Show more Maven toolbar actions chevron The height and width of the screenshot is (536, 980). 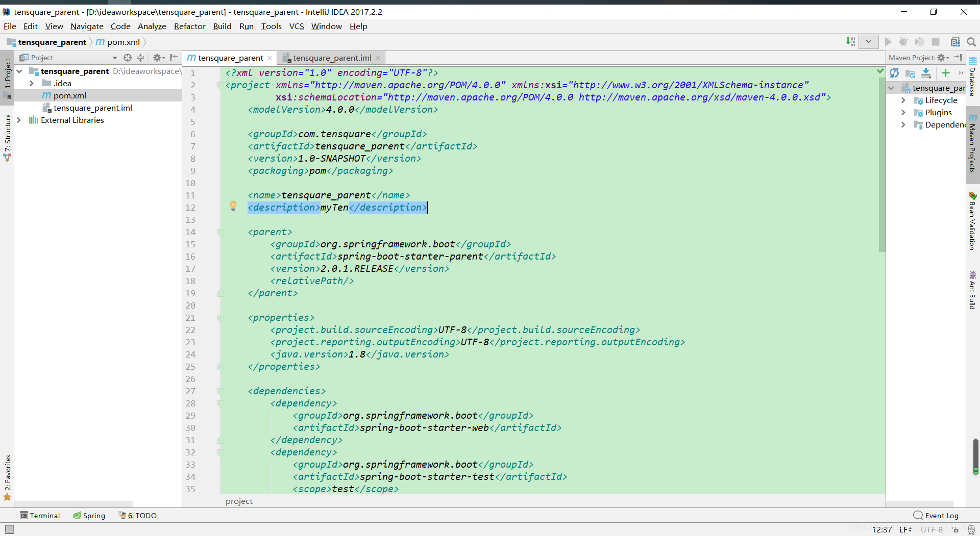[961, 73]
